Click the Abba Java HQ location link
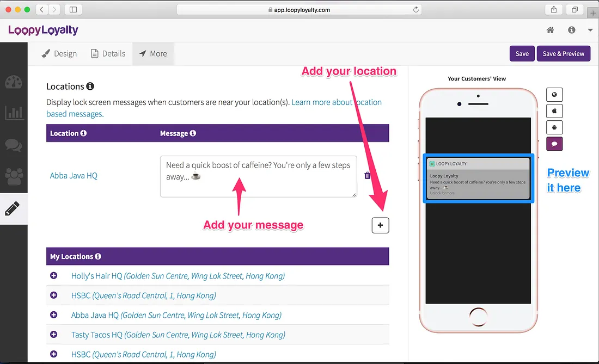 point(74,176)
